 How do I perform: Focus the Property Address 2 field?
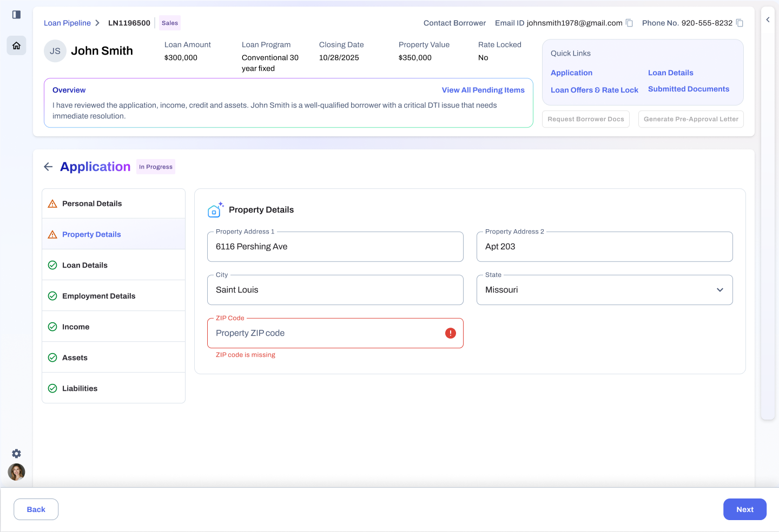[x=605, y=247]
